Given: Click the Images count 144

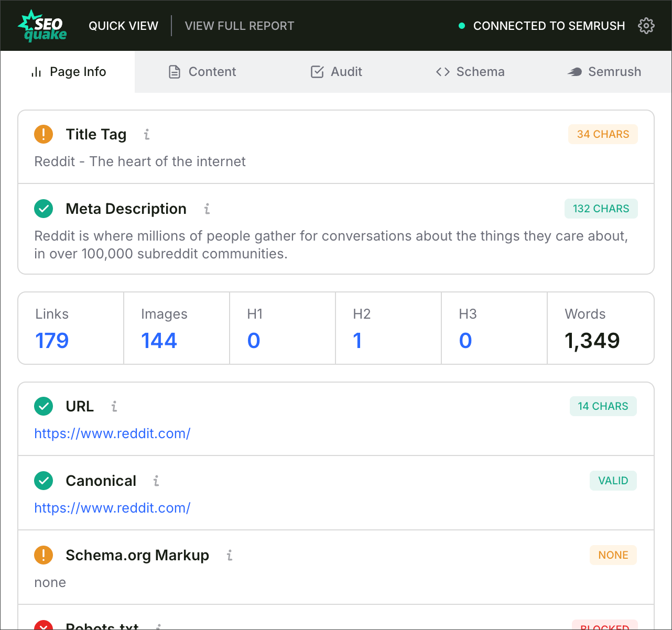Looking at the screenshot, I should (159, 341).
